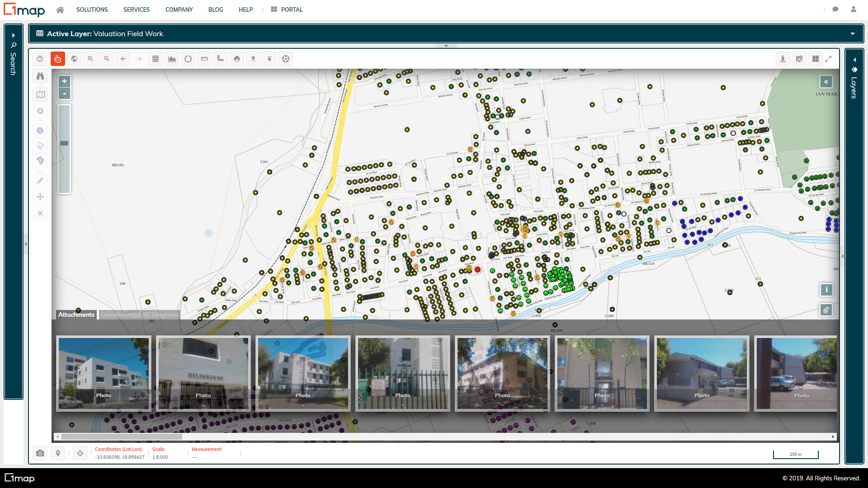The image size is (868, 488).
Task: Open the BLOG menu item
Action: point(216,9)
